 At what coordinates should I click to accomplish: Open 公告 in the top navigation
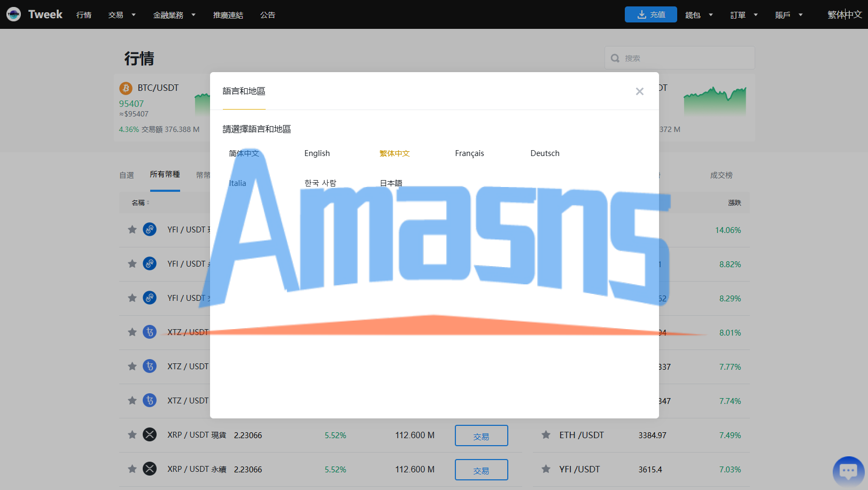pyautogui.click(x=268, y=15)
